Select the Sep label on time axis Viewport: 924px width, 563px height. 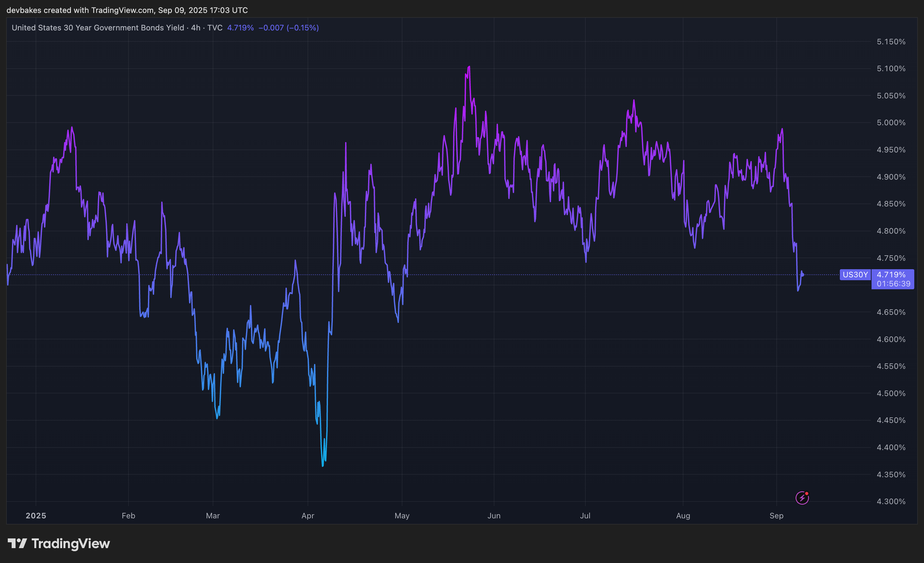click(x=776, y=515)
